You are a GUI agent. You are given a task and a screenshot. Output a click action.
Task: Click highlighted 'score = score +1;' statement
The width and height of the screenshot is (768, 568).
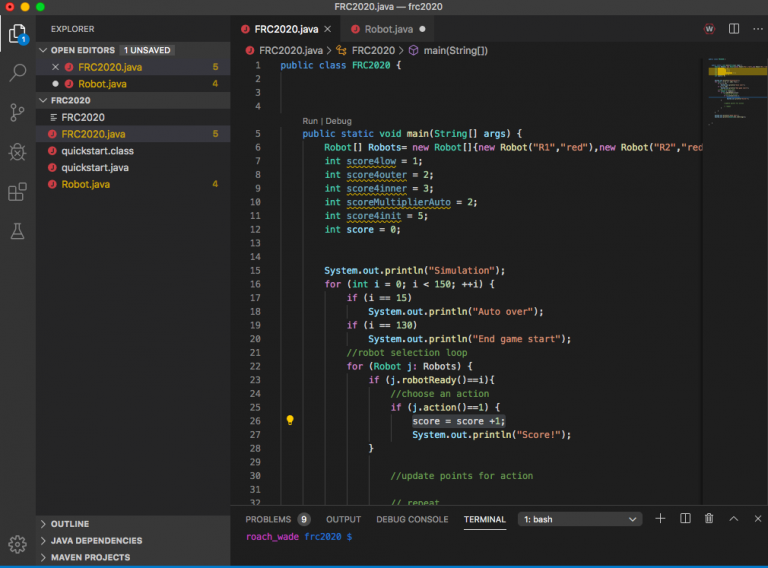pos(458,421)
